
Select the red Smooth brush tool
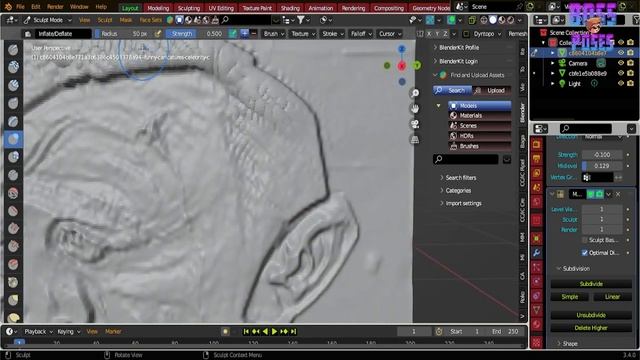(x=13, y=193)
